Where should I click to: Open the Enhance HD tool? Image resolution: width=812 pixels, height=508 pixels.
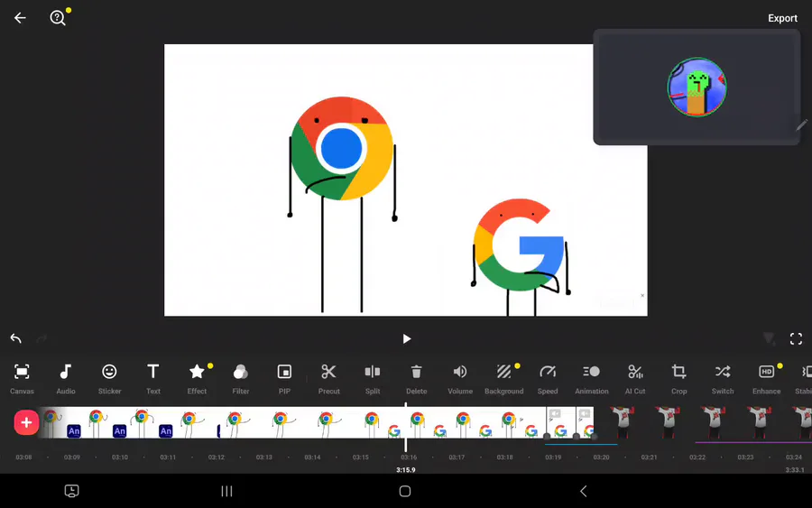click(766, 379)
